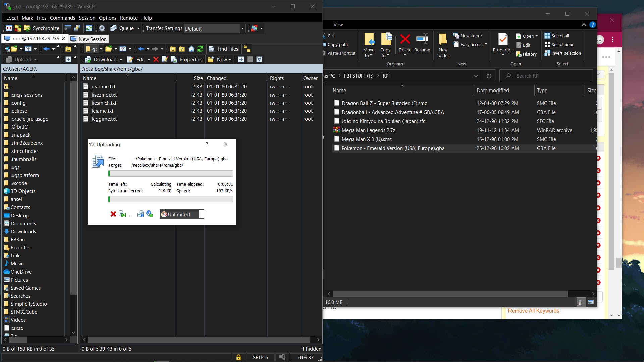
Task: Click Invert selection in Explorer ribbon
Action: click(x=562, y=53)
